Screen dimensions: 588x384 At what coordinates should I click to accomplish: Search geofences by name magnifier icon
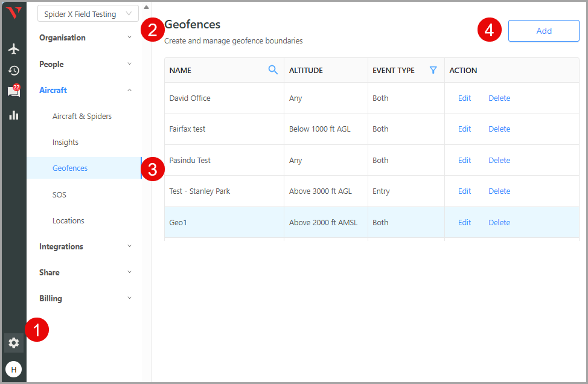pyautogui.click(x=273, y=70)
